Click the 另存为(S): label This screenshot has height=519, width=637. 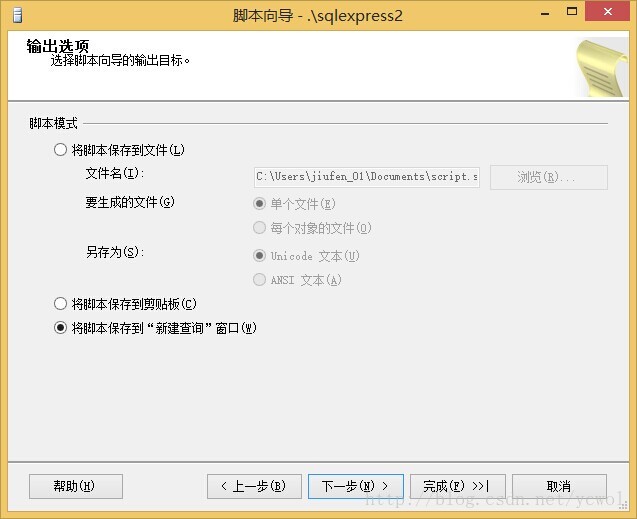[115, 252]
